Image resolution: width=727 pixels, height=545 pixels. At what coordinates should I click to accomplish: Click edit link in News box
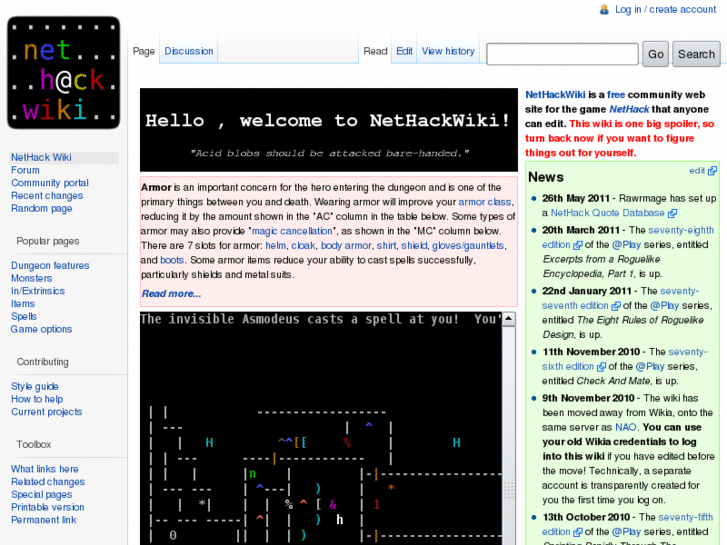[x=696, y=171]
